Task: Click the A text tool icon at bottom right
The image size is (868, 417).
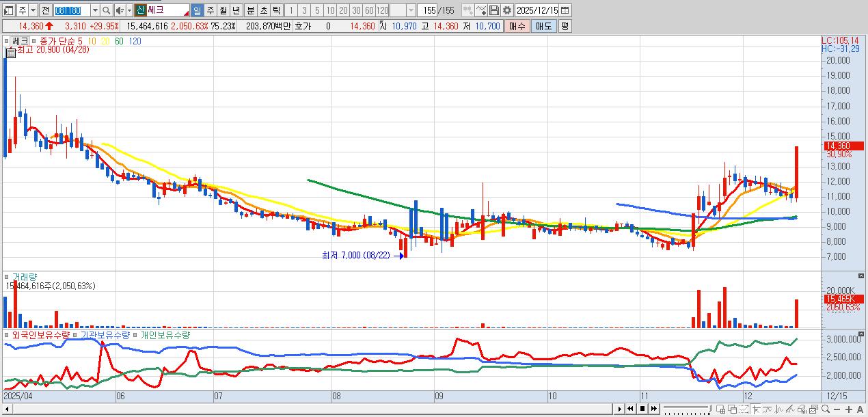Action: 860,409
